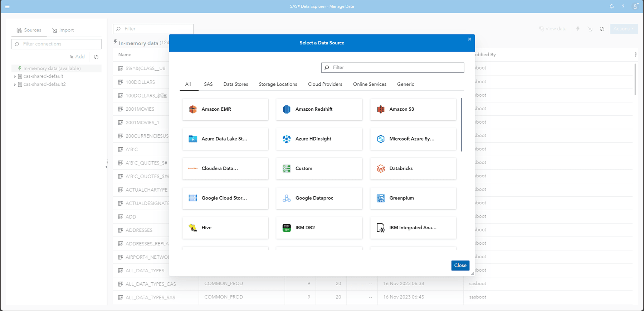644x311 pixels.
Task: Close the Select a Data Source dialog with X
Action: pos(469,39)
